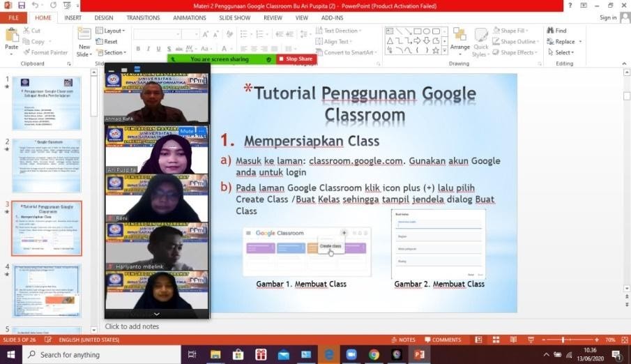Screen dimensions: 631x364
Task: Expand Text Direction dropdown
Action: 339,31
